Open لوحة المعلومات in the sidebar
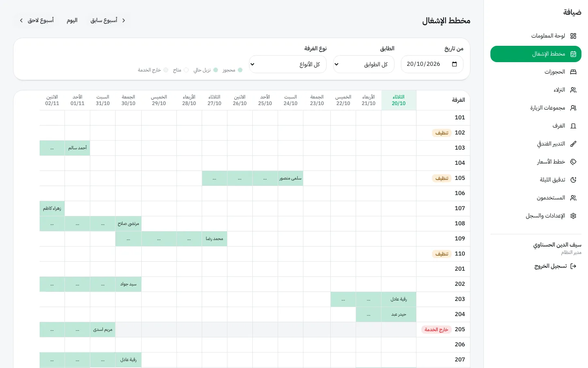The image size is (588, 368). click(x=536, y=36)
